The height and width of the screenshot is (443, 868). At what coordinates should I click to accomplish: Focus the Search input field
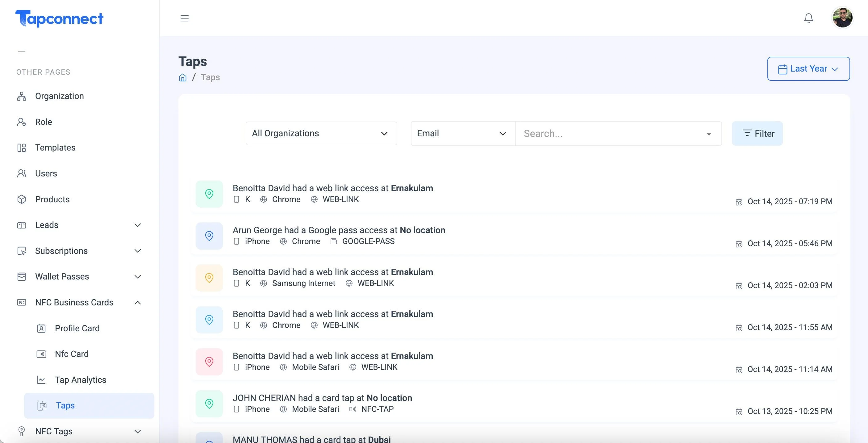(x=613, y=133)
